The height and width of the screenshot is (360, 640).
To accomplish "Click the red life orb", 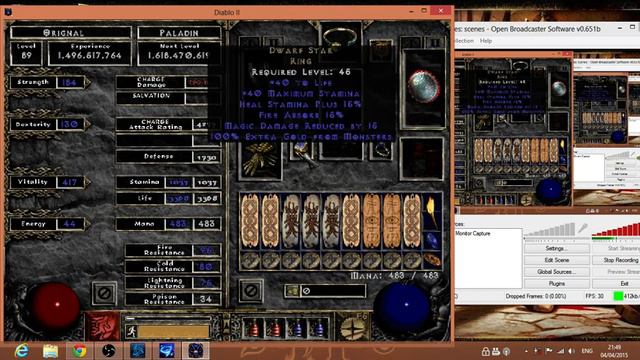I will click(56, 305).
